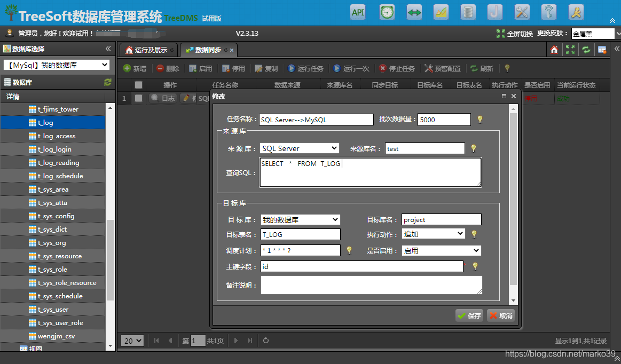Collapse the left database panel
Screen dimensions: 621x364
point(108,49)
